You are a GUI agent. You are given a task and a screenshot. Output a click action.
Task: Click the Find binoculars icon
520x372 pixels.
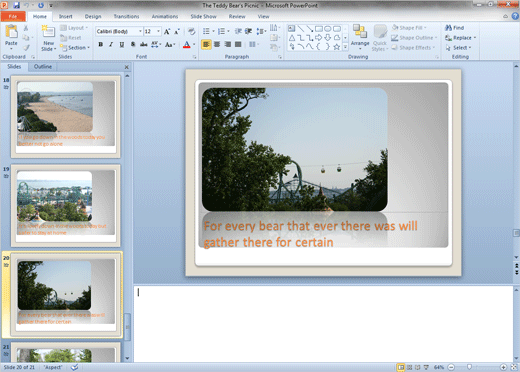(448, 28)
